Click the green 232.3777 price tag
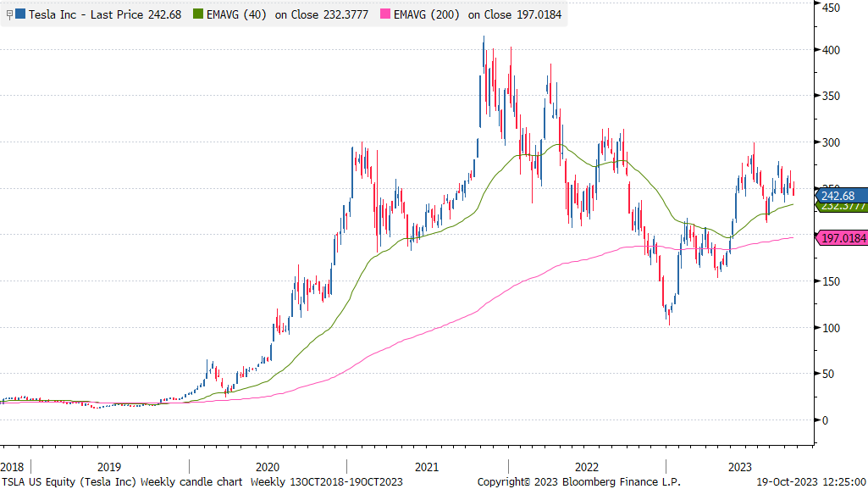The height and width of the screenshot is (489, 868). (842, 207)
